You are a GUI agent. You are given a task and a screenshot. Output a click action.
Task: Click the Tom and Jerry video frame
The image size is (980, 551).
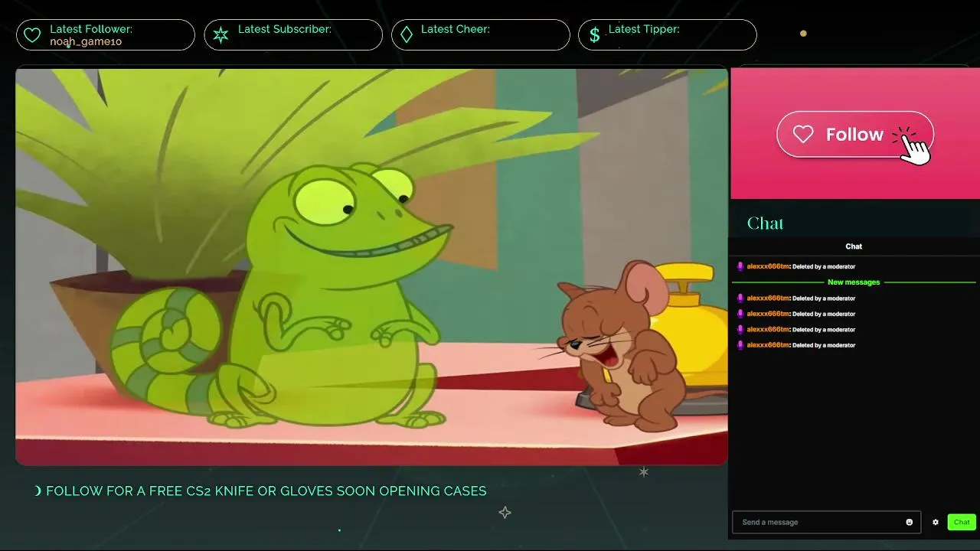point(371,266)
